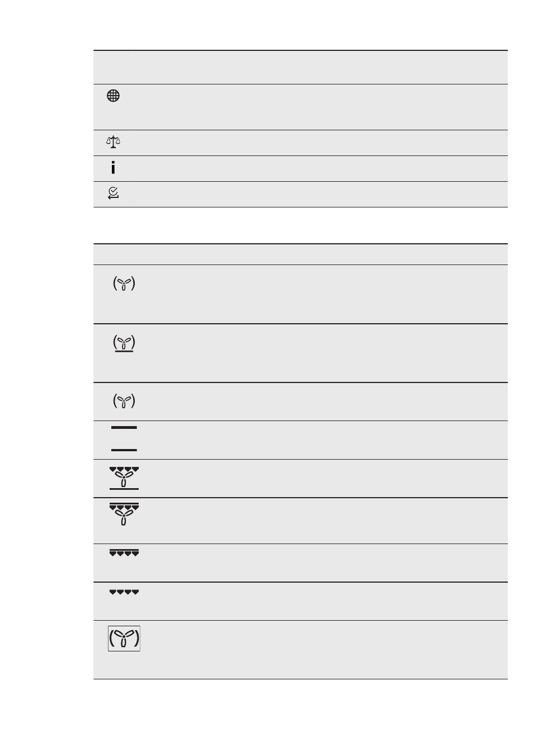Select the balance scales weight icon
This screenshot has width=533, height=756.
pyautogui.click(x=113, y=142)
